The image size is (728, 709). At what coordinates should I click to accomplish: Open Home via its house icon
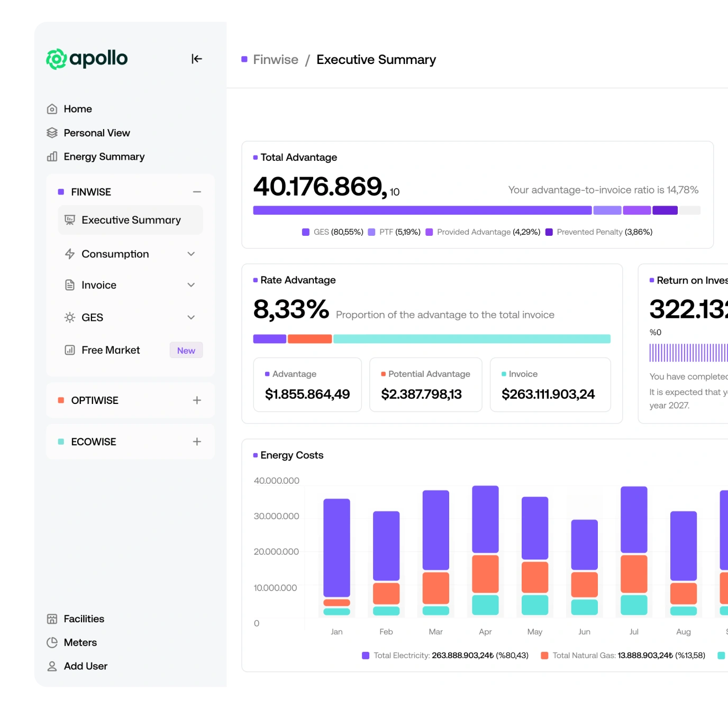pyautogui.click(x=52, y=109)
